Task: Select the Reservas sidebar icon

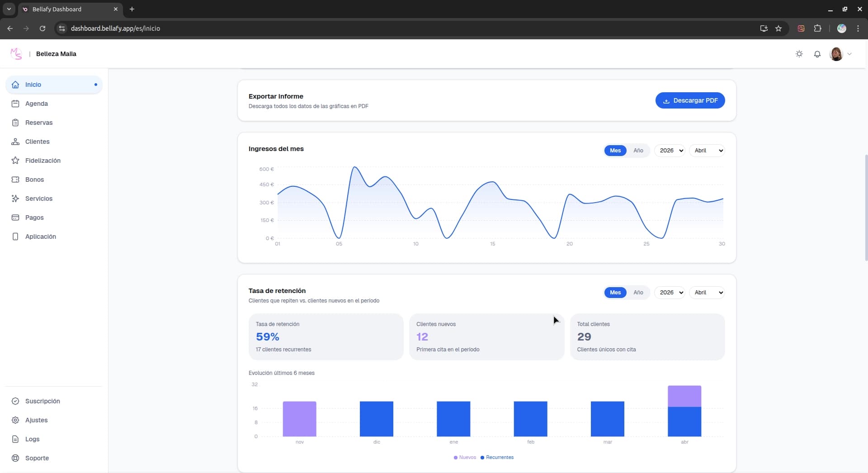Action: tap(15, 122)
